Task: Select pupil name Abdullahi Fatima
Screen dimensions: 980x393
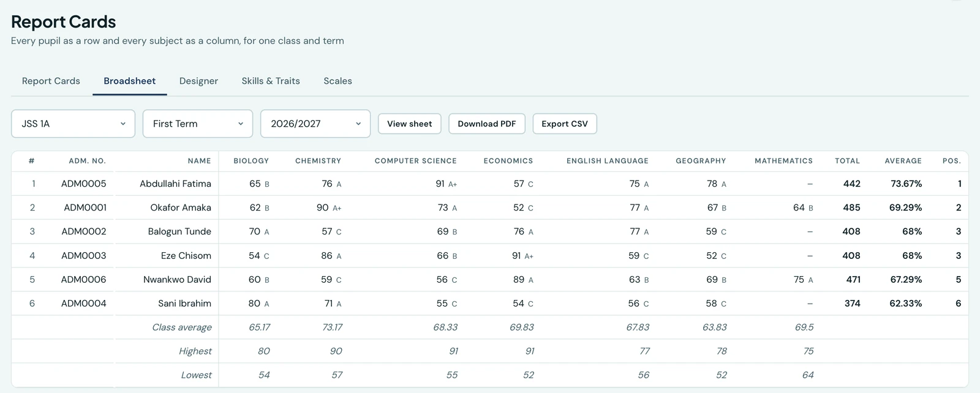Action: 175,184
